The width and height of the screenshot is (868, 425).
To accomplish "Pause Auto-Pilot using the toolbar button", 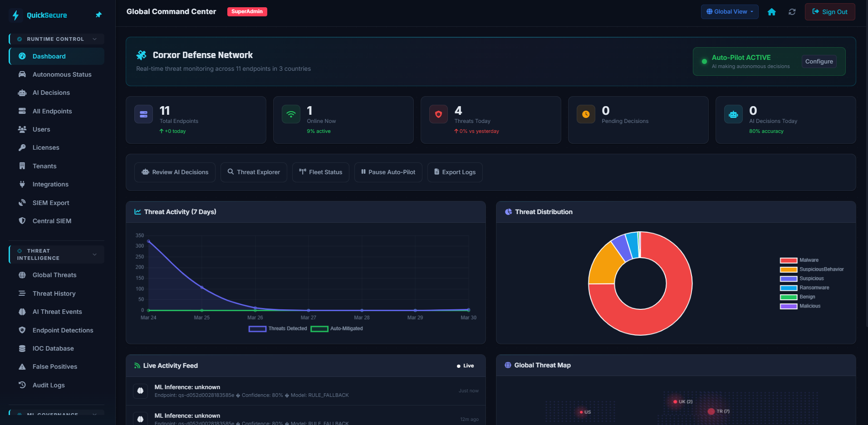I will tap(388, 172).
